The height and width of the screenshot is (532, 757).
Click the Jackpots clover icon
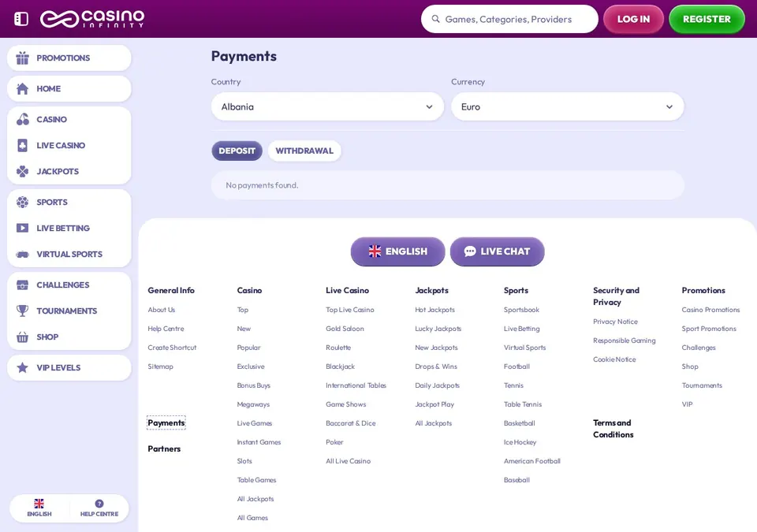22,171
